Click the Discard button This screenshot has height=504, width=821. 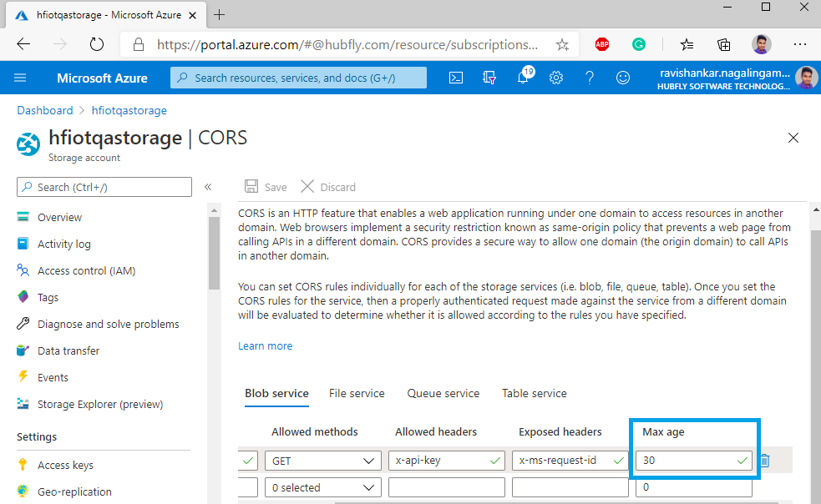[328, 187]
